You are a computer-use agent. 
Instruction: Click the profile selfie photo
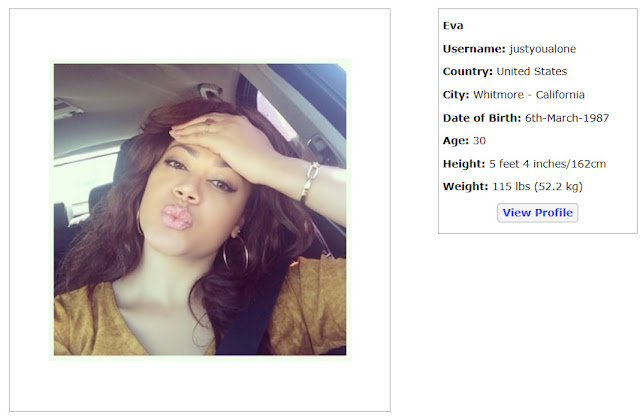click(x=200, y=209)
